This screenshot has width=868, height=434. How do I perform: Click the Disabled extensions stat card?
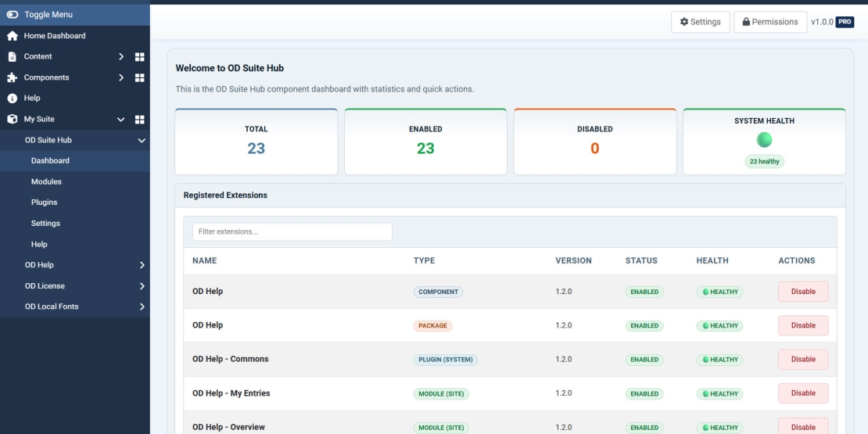[x=595, y=142]
